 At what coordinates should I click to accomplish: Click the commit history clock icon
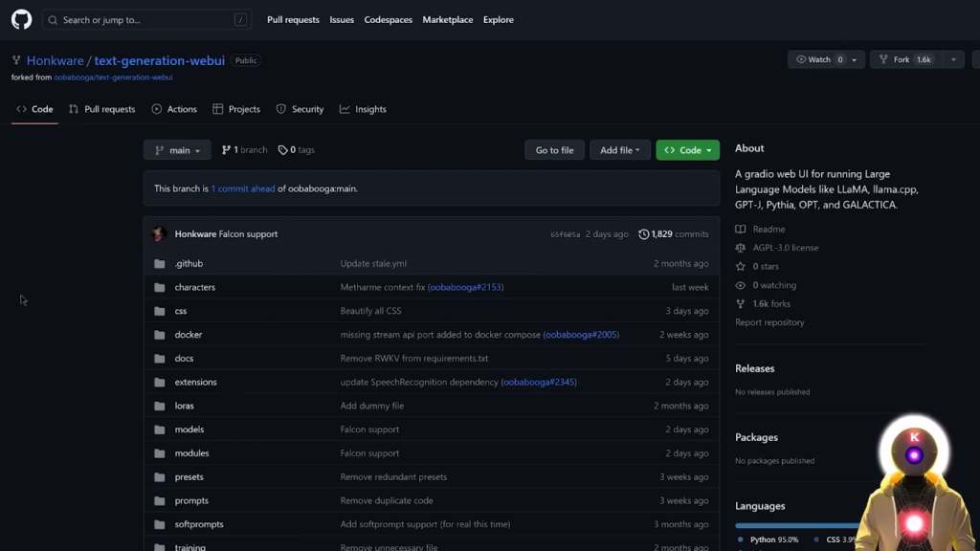pyautogui.click(x=643, y=234)
